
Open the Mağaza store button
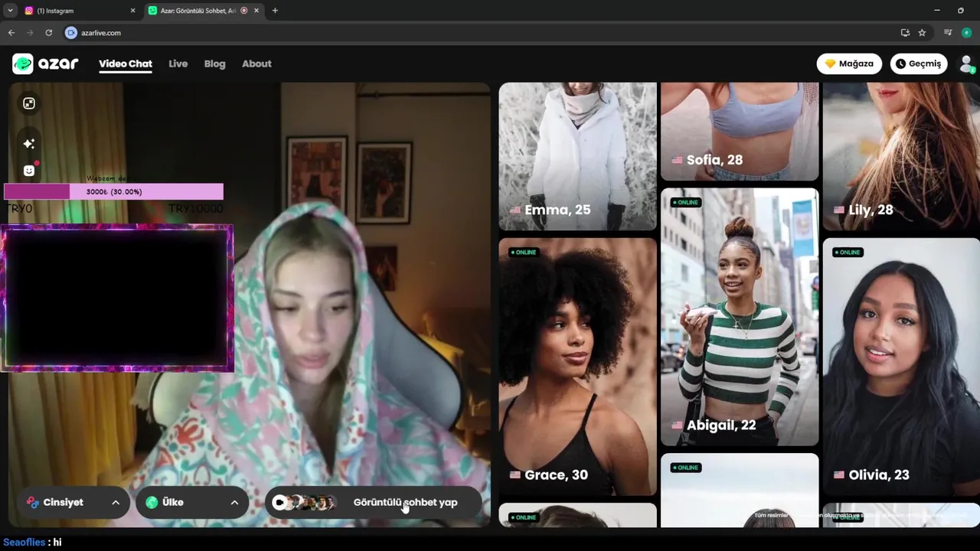click(849, 64)
